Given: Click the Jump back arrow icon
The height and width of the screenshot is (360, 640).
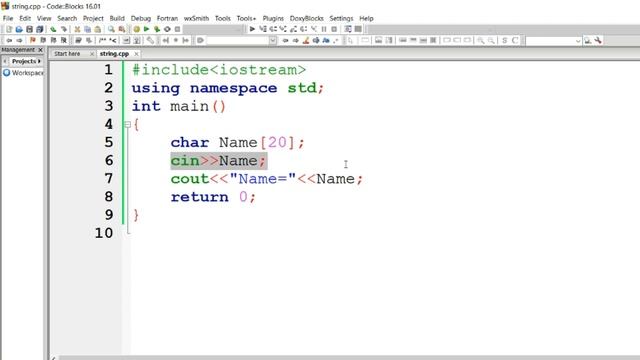Looking at the screenshot, I should pyautogui.click(x=9, y=40).
